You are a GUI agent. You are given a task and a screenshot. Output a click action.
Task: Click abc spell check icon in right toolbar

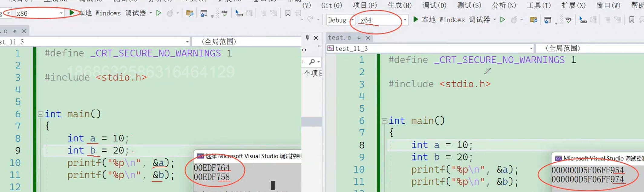pyautogui.click(x=569, y=19)
